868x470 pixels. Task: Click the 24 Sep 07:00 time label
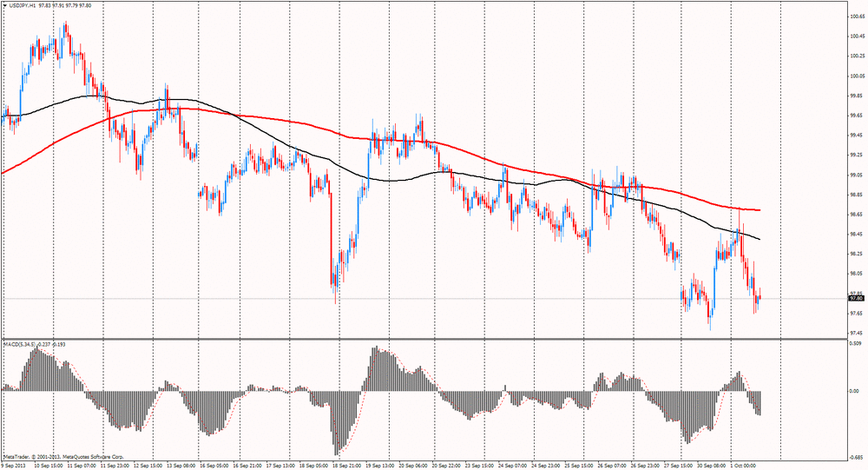513,467
